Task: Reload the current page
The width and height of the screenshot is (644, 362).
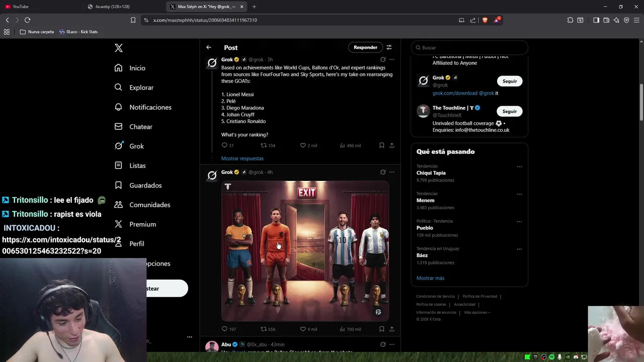Action: click(x=27, y=20)
